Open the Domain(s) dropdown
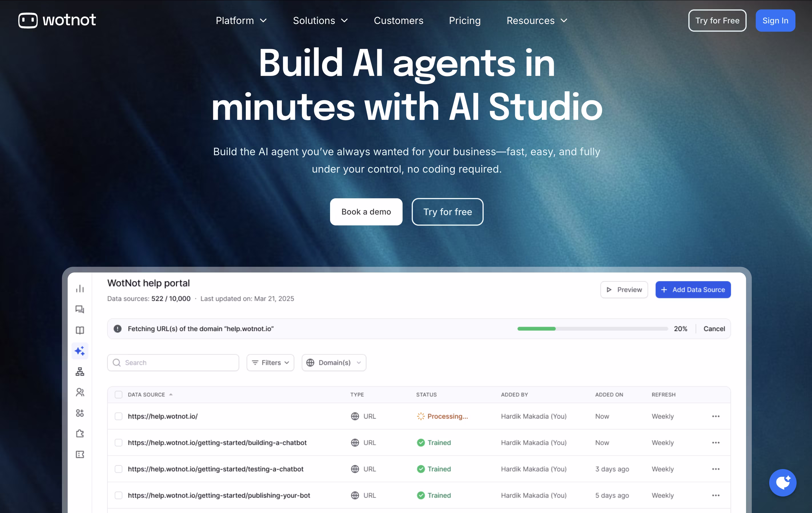Viewport: 812px width, 513px height. click(x=334, y=363)
